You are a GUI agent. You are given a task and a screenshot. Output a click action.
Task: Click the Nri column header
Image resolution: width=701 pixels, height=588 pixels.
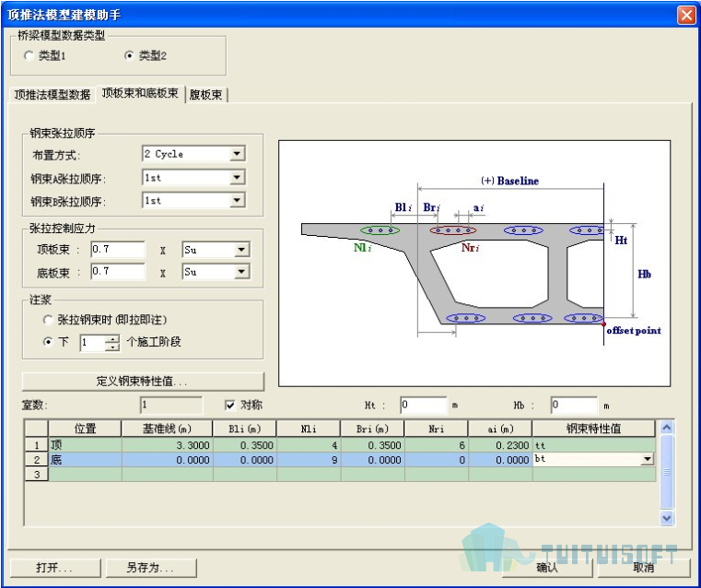437,429
